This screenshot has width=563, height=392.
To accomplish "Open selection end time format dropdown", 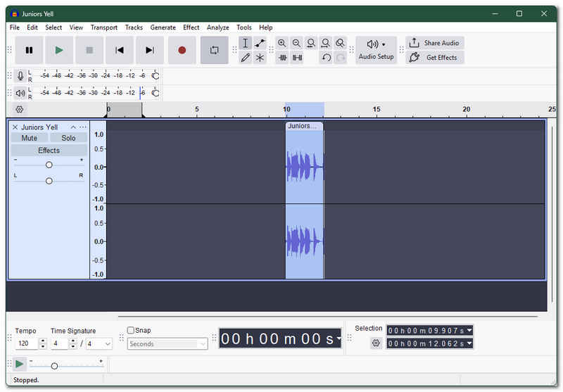I will (469, 343).
